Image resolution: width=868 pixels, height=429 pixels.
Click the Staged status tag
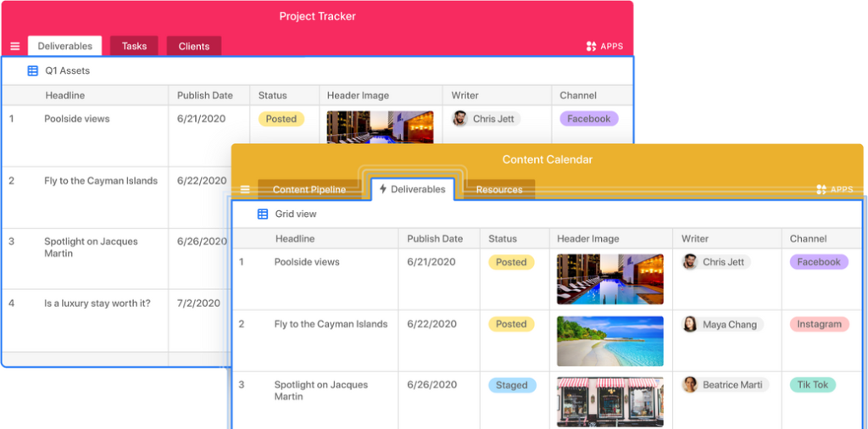click(512, 385)
